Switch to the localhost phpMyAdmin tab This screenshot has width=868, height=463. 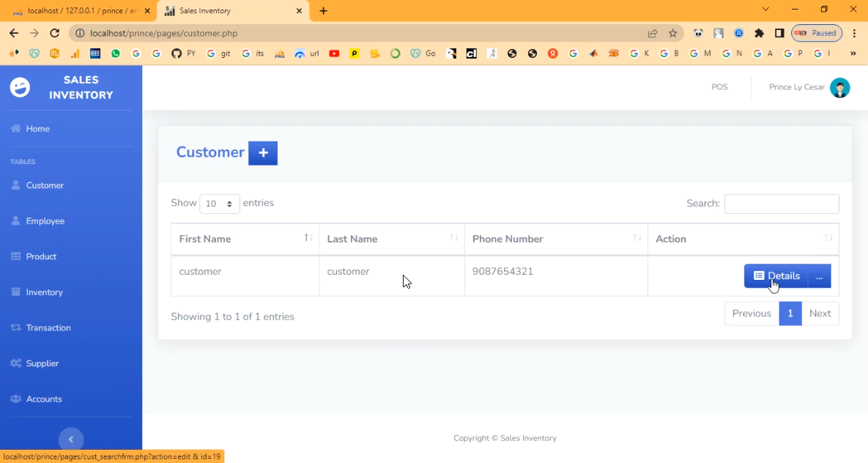pos(78,11)
